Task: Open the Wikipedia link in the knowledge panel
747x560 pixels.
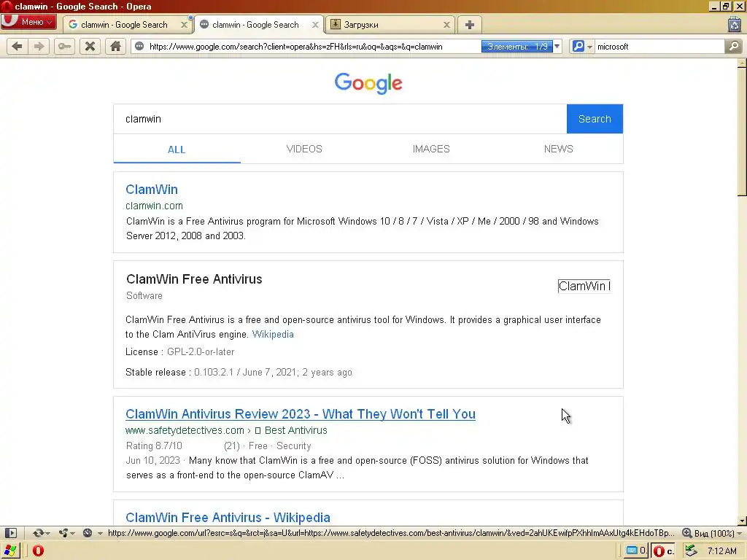Action: point(273,334)
